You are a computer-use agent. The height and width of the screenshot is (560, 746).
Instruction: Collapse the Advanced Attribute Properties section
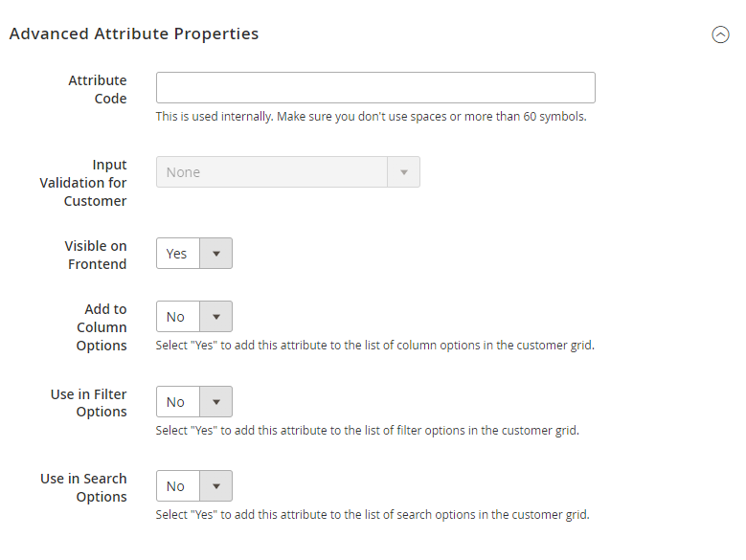point(720,34)
